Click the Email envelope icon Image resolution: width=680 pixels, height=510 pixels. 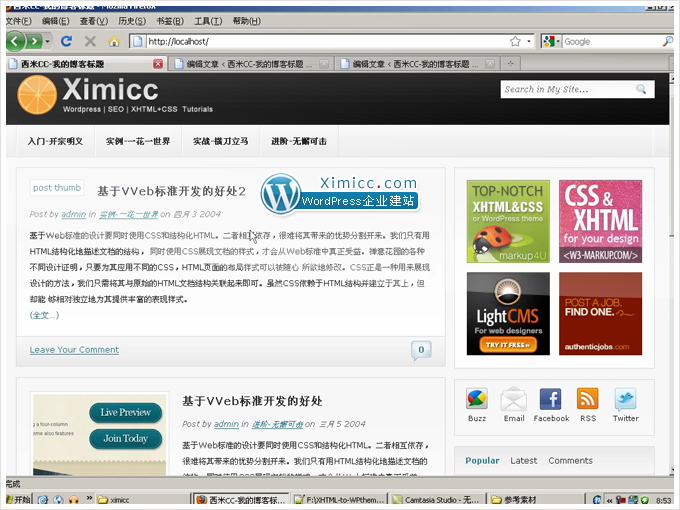(x=514, y=399)
